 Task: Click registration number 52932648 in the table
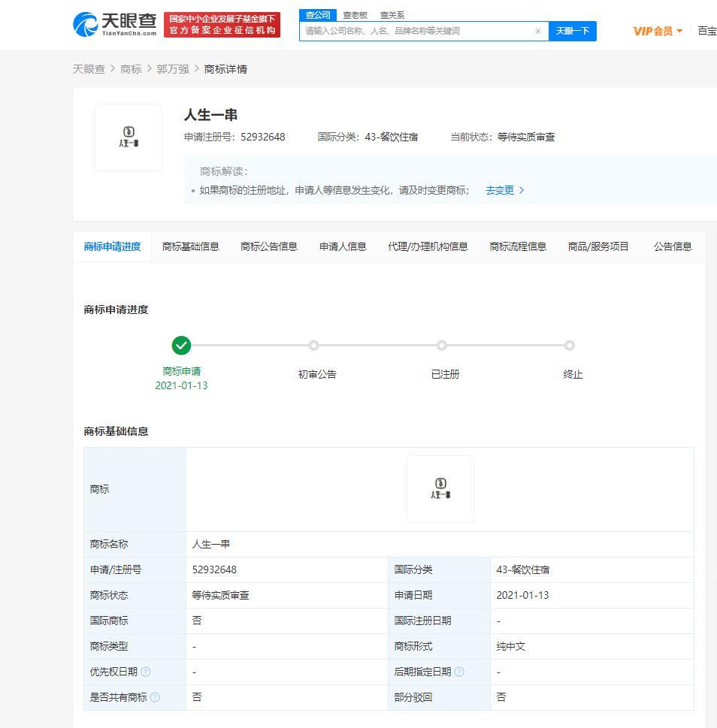click(214, 569)
